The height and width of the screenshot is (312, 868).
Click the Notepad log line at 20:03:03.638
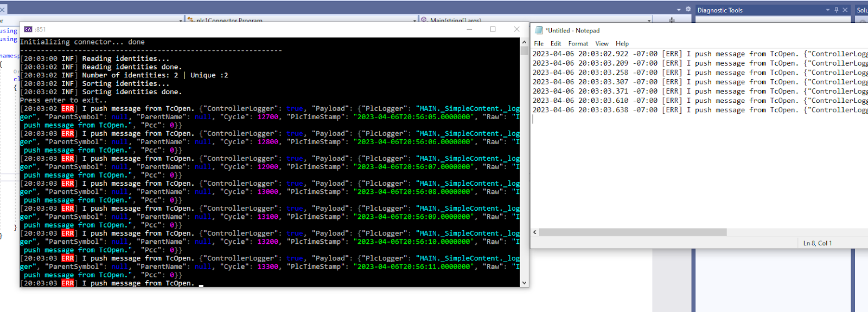point(700,109)
